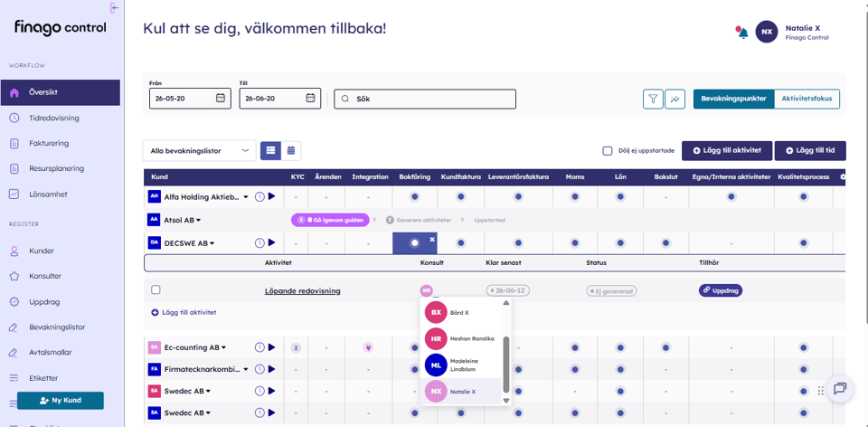Click Lägg till tid button
This screenshot has height=427, width=868.
point(810,151)
